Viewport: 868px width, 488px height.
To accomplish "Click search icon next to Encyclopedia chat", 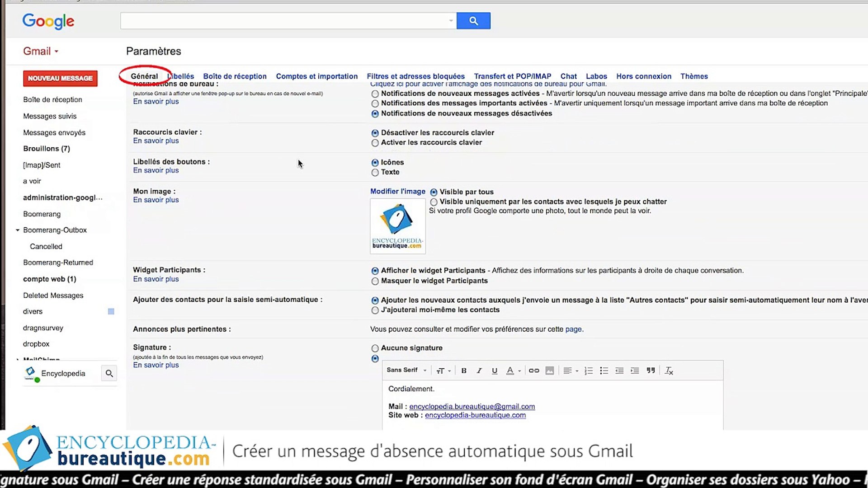I will tap(109, 373).
